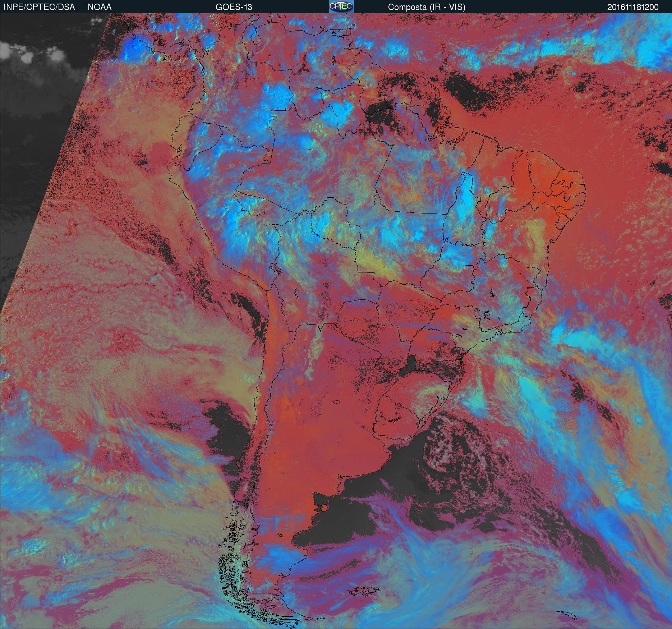Viewport: 672px width, 629px height.
Task: Select the NOAA label in the header
Action: pyautogui.click(x=100, y=7)
